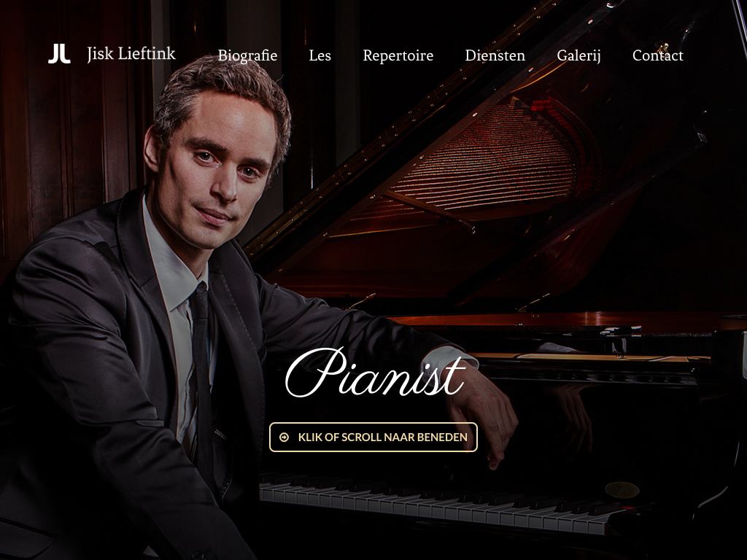Click the gold round emblem beside the keys

pos(622,489)
